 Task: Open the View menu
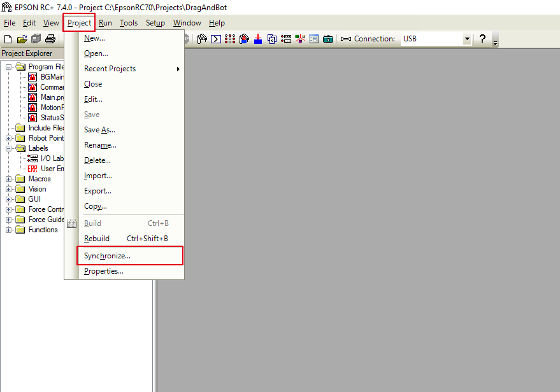coord(51,23)
